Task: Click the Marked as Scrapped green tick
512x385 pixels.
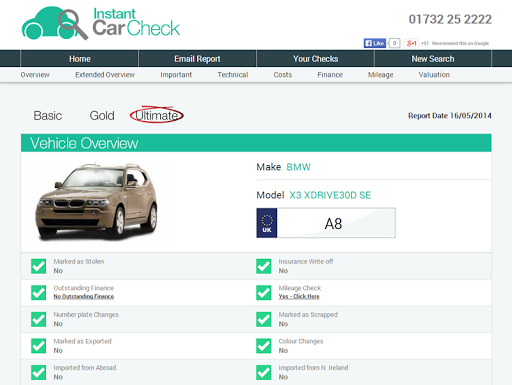Action: (x=264, y=319)
